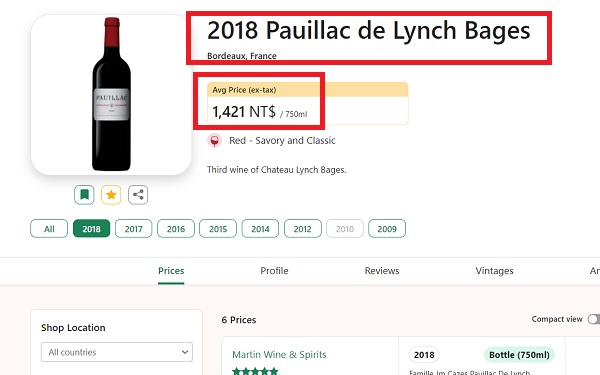Viewport: 600px width, 375px height.
Task: Select the All vintages pill
Action: (x=49, y=229)
